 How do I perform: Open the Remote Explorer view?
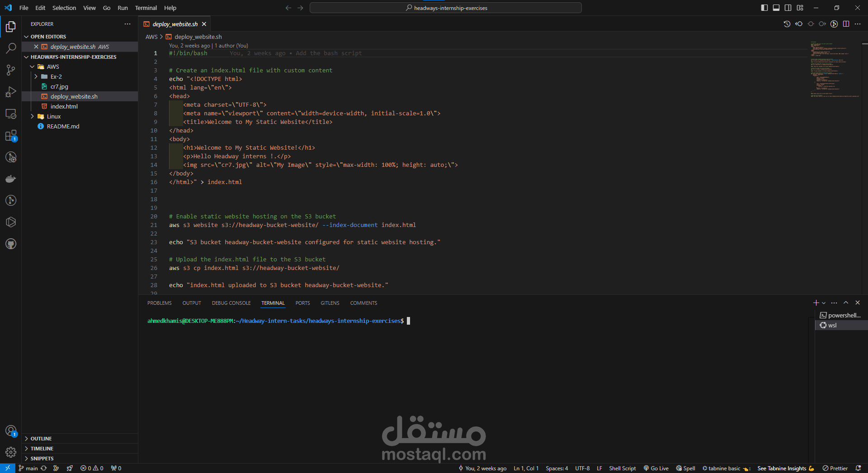pyautogui.click(x=11, y=114)
